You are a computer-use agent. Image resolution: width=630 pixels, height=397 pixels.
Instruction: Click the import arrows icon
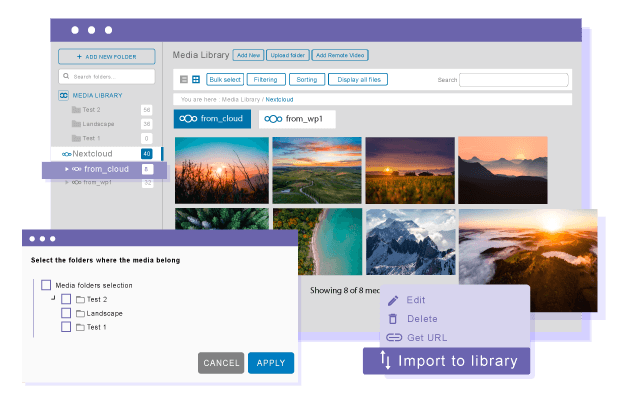click(385, 360)
